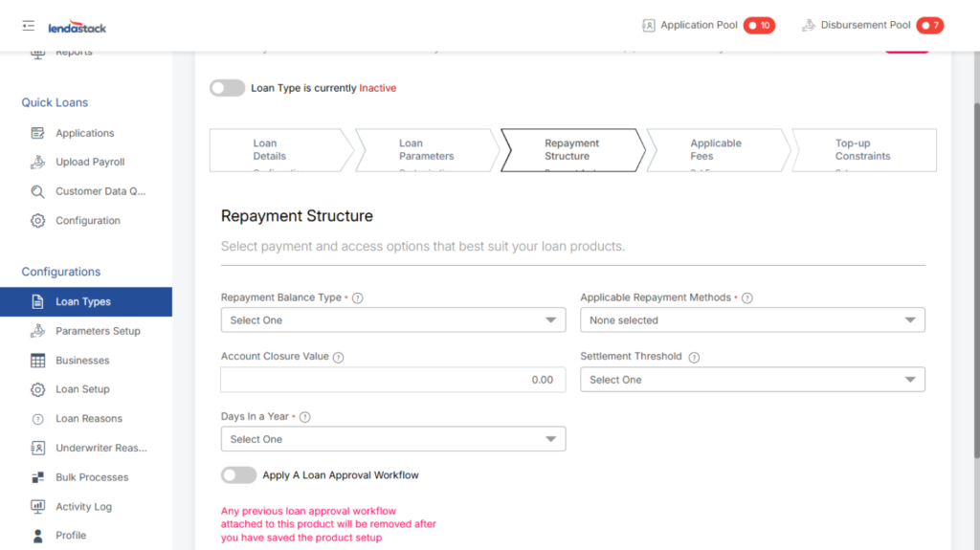
Task: Click the Businesses grid icon
Action: click(x=38, y=361)
